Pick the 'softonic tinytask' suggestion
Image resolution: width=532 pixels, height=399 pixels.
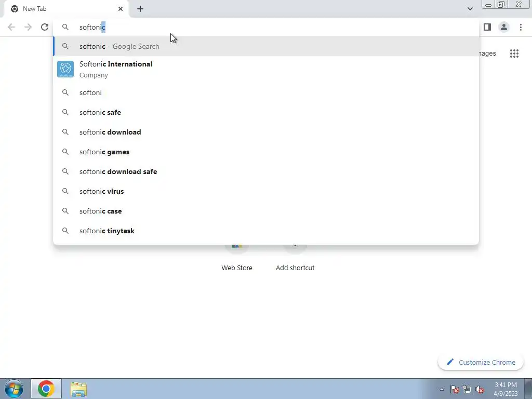click(266, 231)
